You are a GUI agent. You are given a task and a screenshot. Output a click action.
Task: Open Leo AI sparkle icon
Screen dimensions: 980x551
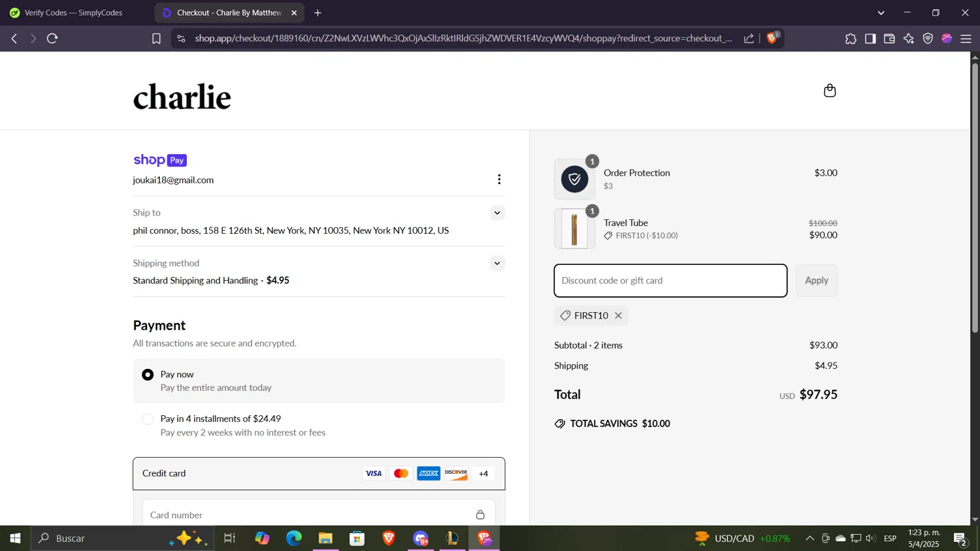click(x=909, y=39)
